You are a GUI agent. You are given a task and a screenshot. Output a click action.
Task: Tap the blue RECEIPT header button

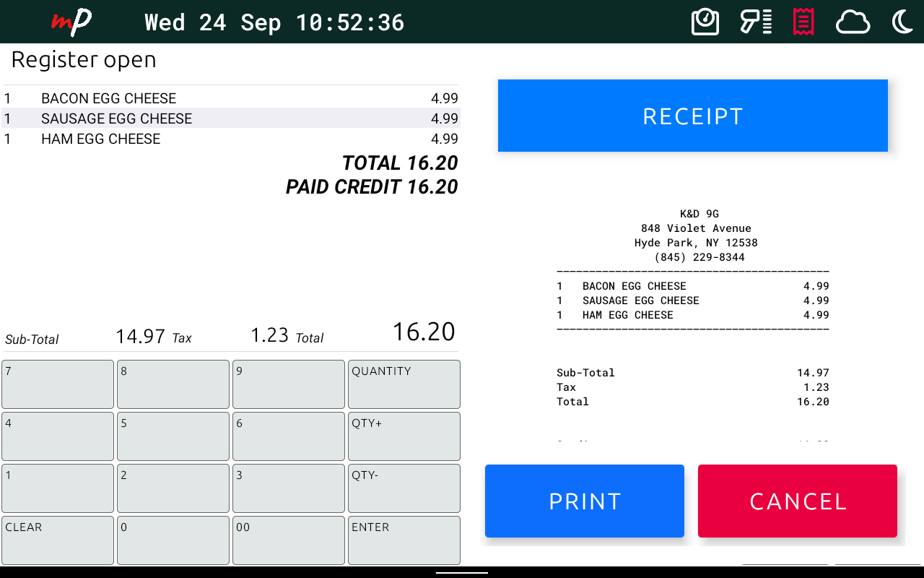(692, 116)
